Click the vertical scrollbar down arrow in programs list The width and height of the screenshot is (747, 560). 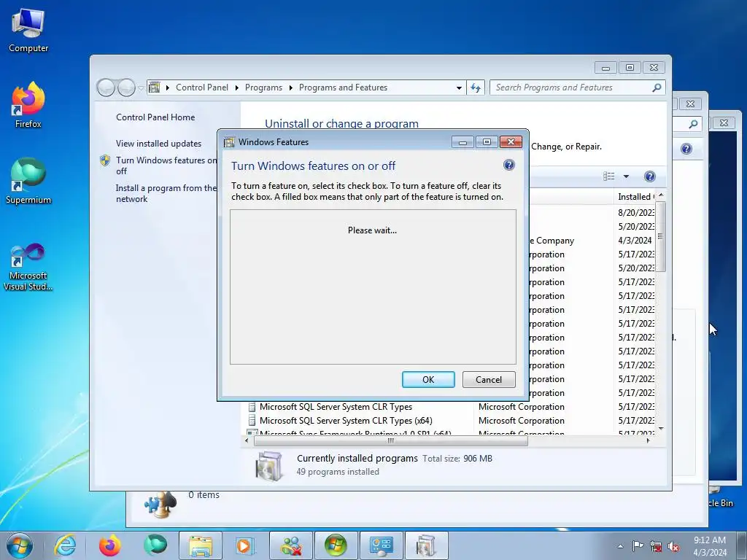(661, 429)
